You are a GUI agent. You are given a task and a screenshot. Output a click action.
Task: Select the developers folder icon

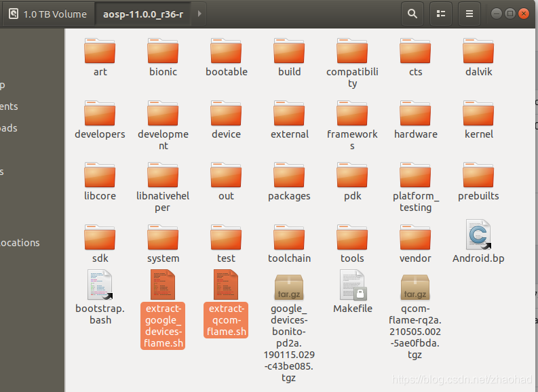100,113
